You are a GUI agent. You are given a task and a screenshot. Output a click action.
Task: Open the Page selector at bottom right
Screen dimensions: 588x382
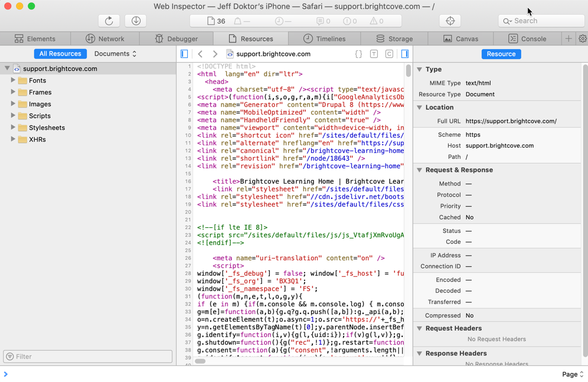571,374
